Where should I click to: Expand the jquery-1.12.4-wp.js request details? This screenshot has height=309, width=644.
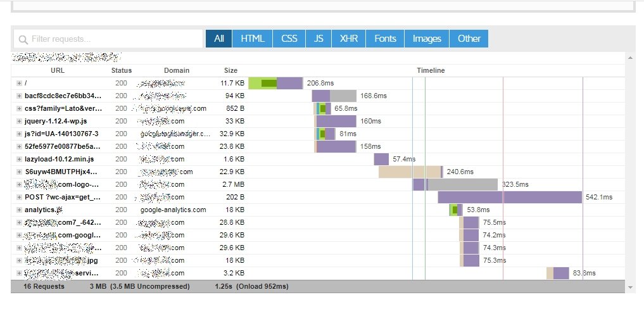(19, 121)
